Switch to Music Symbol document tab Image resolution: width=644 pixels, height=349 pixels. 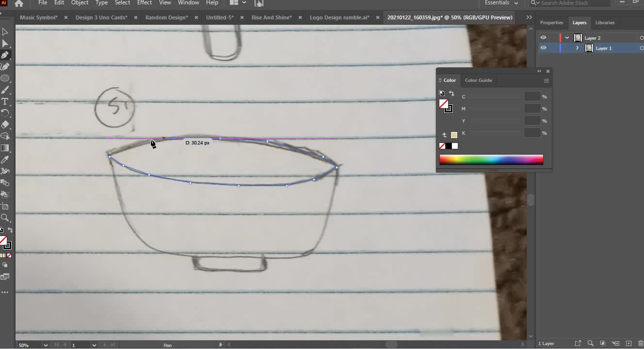39,17
